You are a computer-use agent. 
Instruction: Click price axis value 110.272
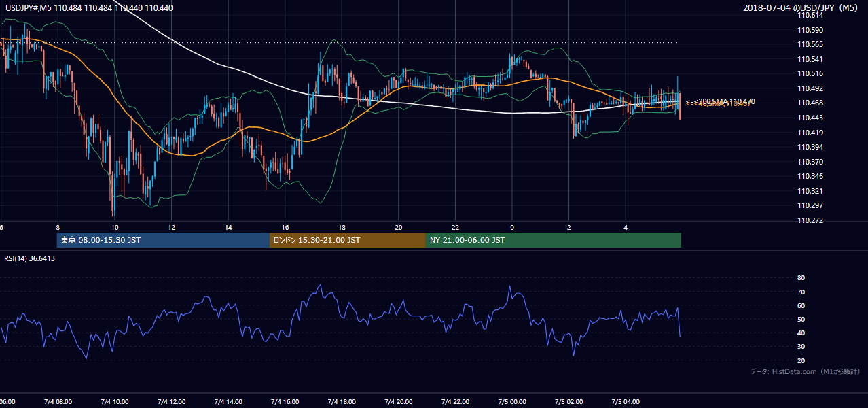pyautogui.click(x=810, y=220)
